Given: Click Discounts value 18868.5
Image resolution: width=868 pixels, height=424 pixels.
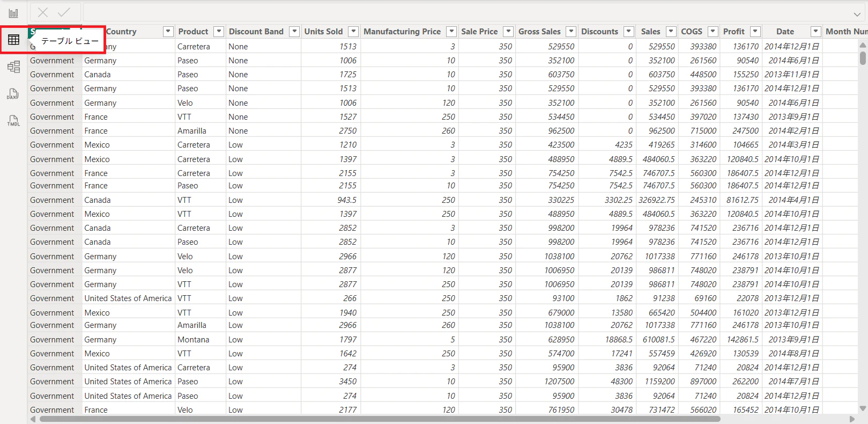Looking at the screenshot, I should pos(619,340).
